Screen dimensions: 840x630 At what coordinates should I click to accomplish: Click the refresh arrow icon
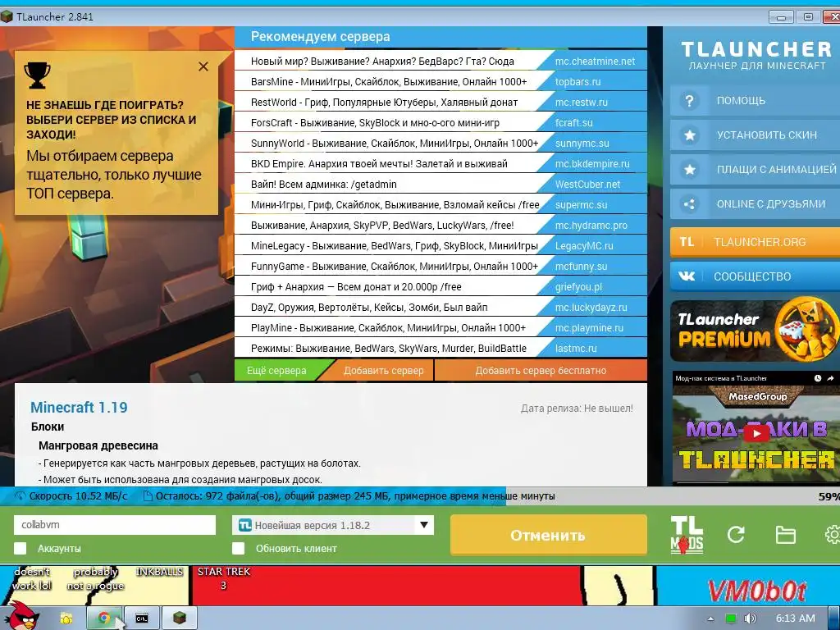tap(736, 535)
